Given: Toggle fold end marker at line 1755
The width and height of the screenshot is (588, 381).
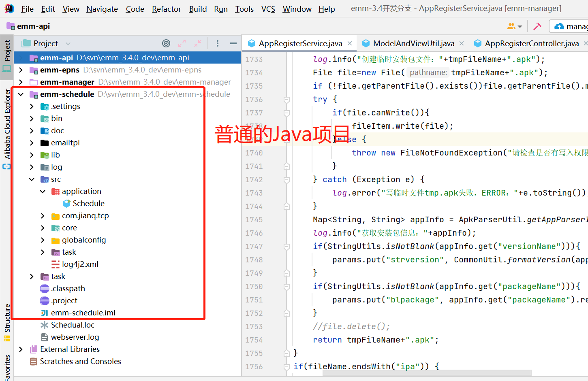Looking at the screenshot, I should pyautogui.click(x=287, y=353).
